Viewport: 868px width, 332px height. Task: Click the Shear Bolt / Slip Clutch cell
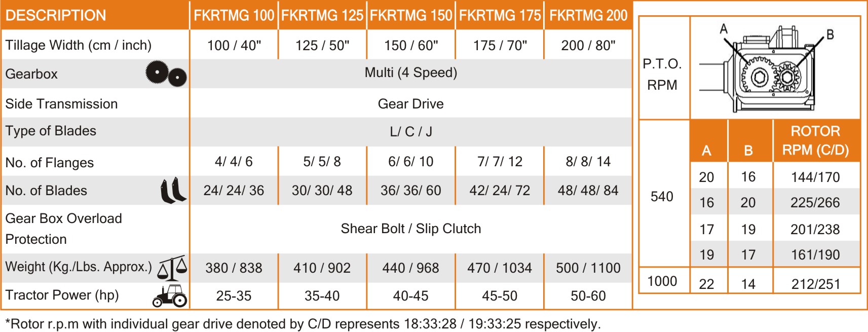[411, 229]
